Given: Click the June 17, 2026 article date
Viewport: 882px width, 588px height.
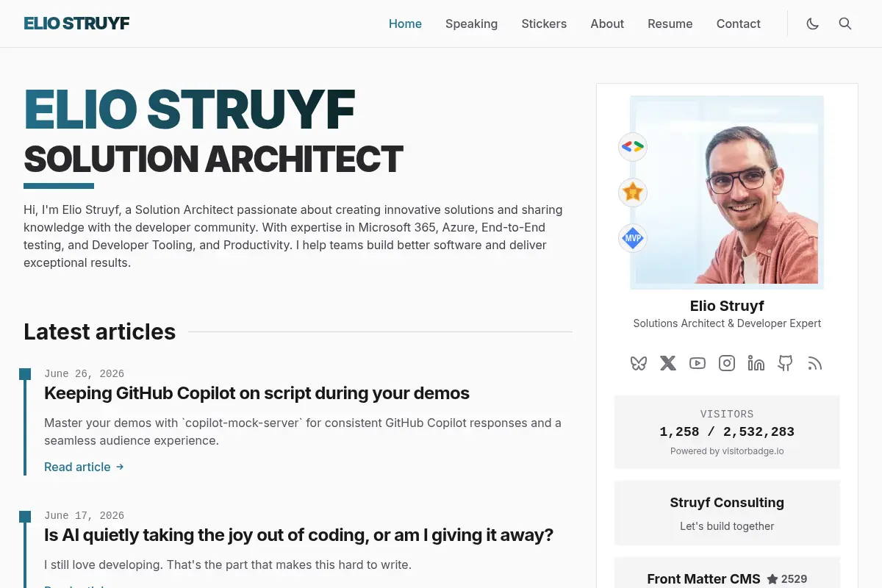Looking at the screenshot, I should coord(84,516).
